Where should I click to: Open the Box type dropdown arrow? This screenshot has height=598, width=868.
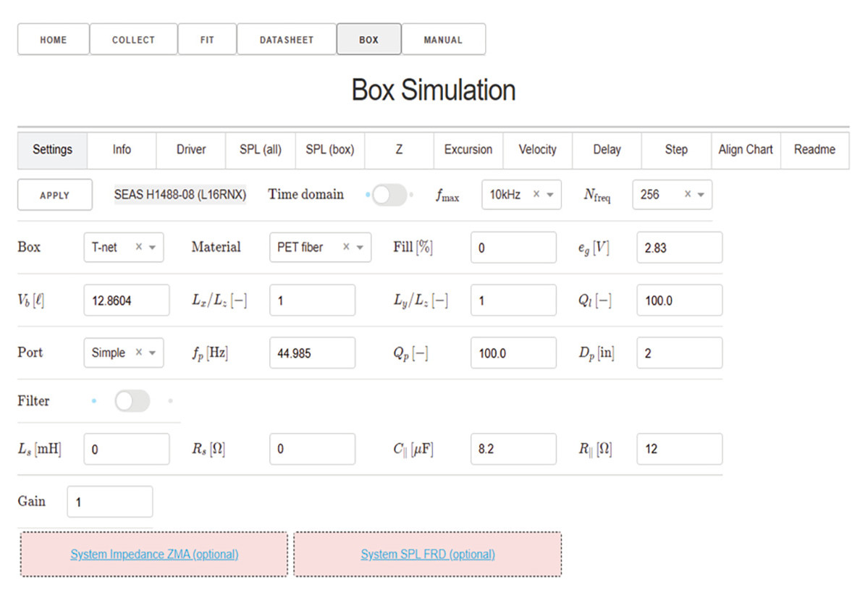(x=152, y=248)
